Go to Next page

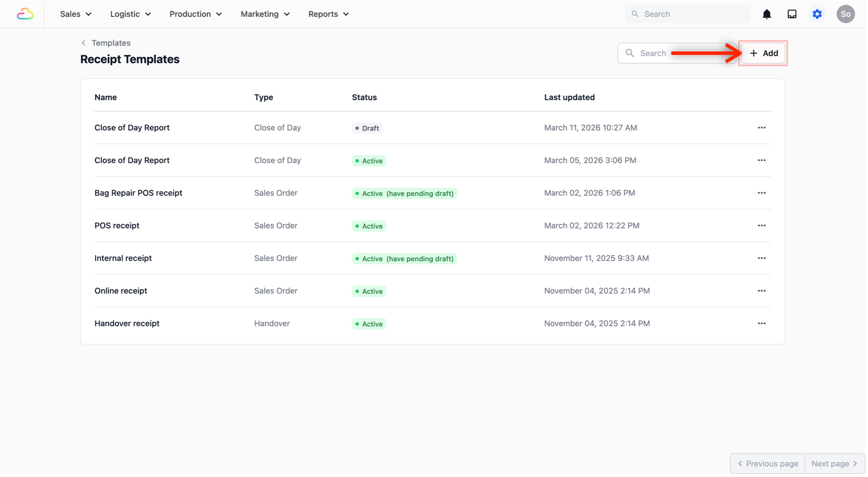(x=834, y=463)
